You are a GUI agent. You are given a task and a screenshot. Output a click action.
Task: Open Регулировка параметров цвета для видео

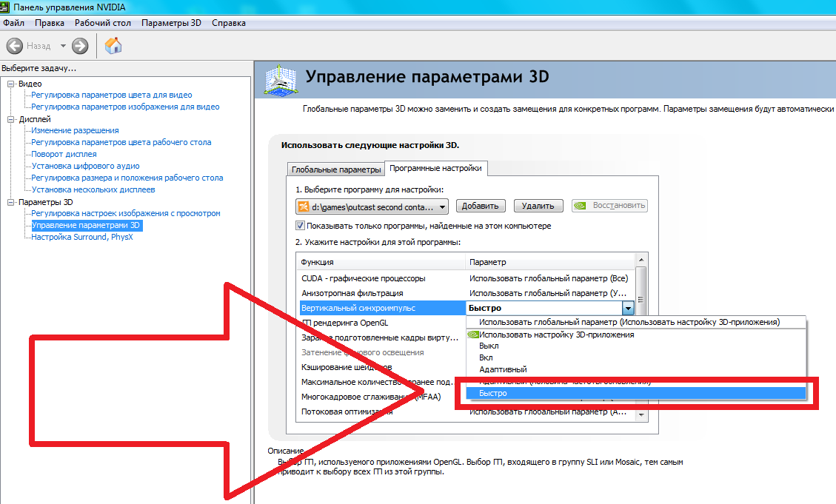click(111, 95)
